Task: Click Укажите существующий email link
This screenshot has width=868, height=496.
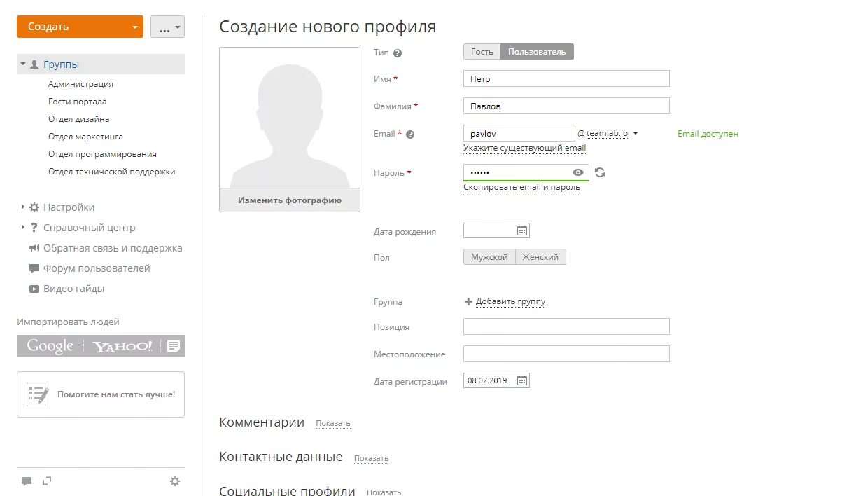Action: 524,149
